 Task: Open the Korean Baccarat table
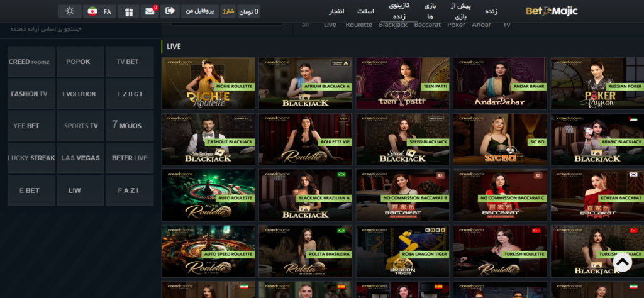tap(597, 195)
